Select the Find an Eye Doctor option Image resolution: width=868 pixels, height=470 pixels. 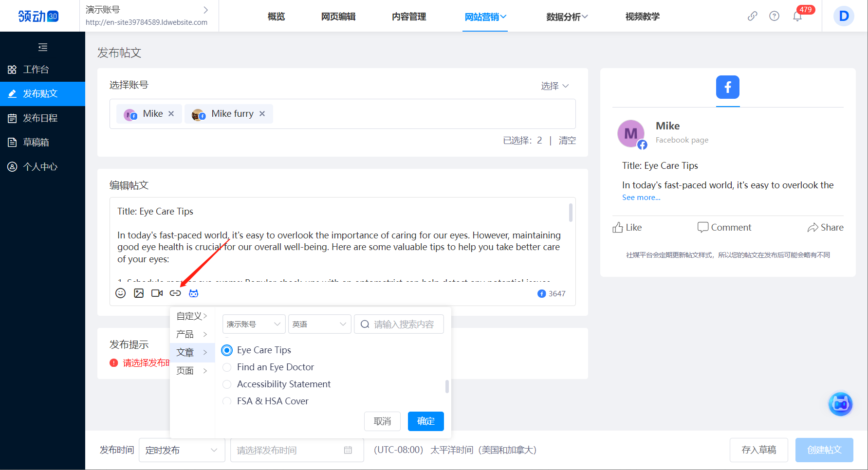coord(227,367)
